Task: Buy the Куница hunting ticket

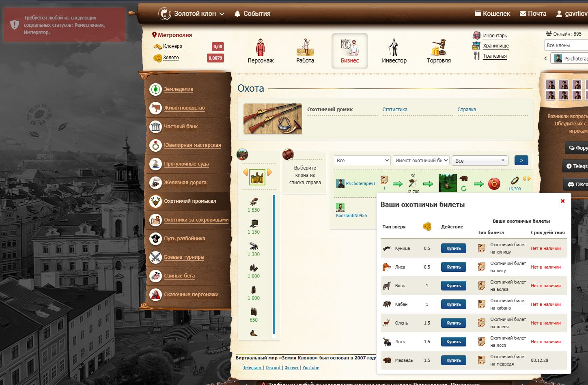Action: tap(453, 248)
